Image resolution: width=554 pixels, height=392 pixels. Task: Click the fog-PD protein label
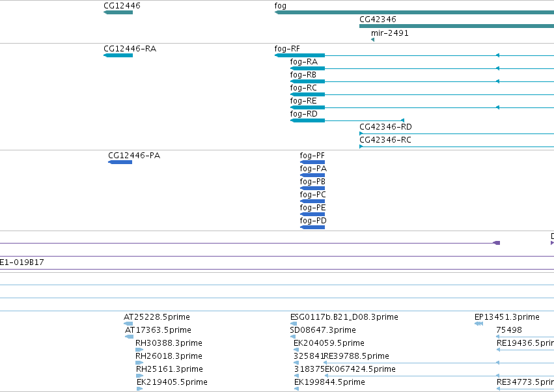coord(313,221)
